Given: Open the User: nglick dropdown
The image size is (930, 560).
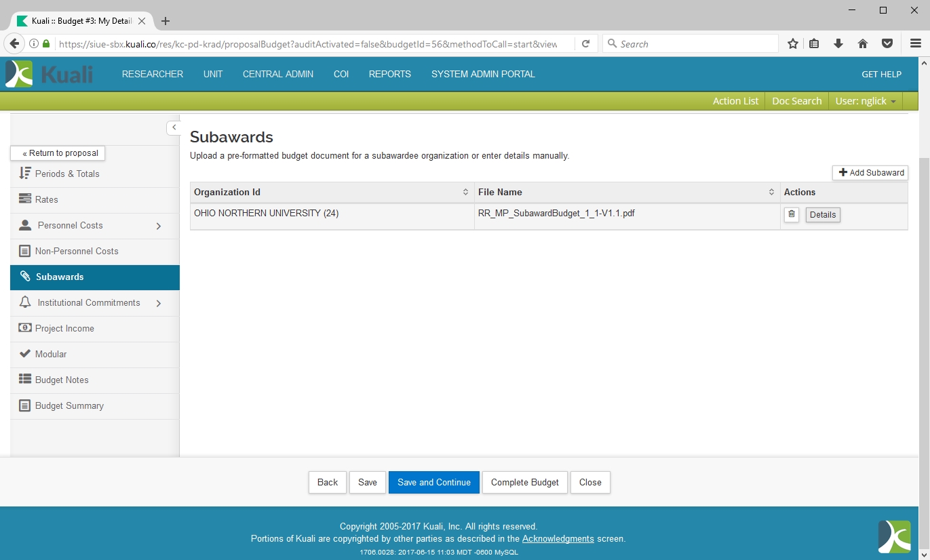Looking at the screenshot, I should point(865,101).
